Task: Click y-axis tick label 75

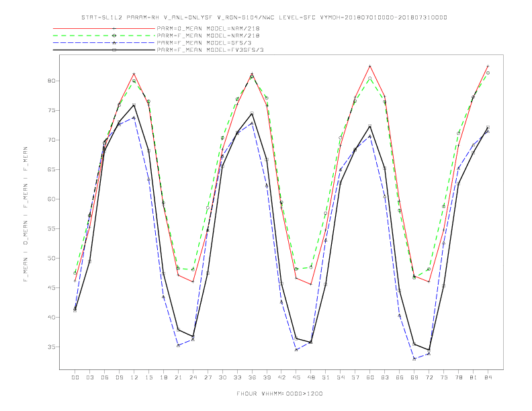Action: point(51,110)
